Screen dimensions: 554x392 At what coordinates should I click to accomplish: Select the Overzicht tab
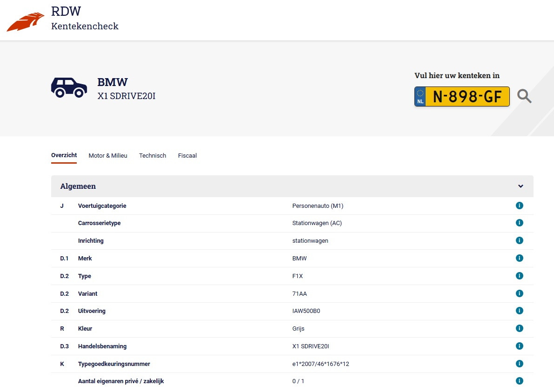click(64, 155)
